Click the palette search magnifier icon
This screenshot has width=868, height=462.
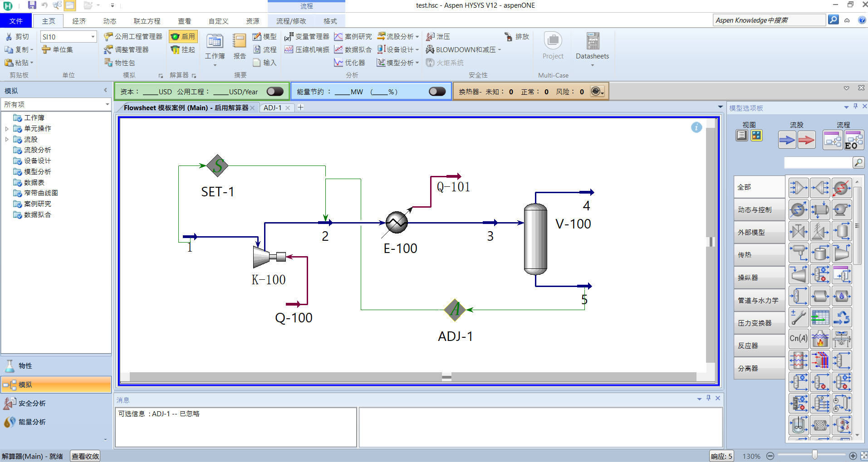[x=858, y=162]
